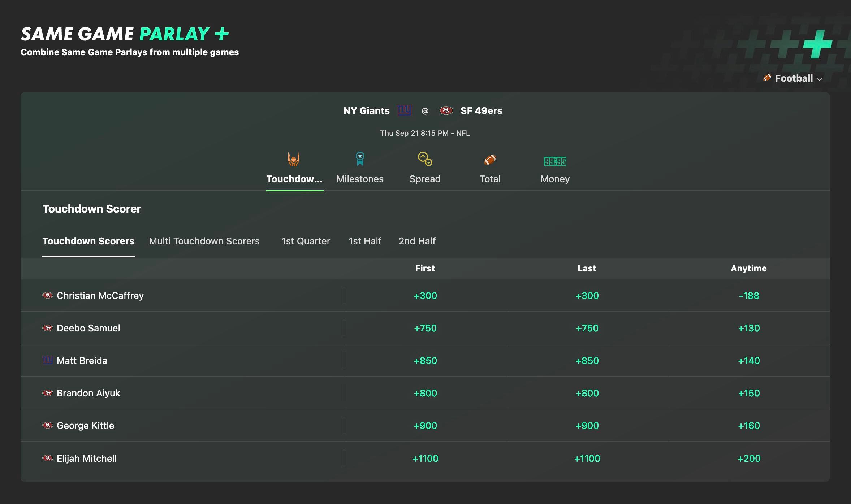This screenshot has height=504, width=851.
Task: Click George Kittle Last TD +900
Action: [586, 425]
